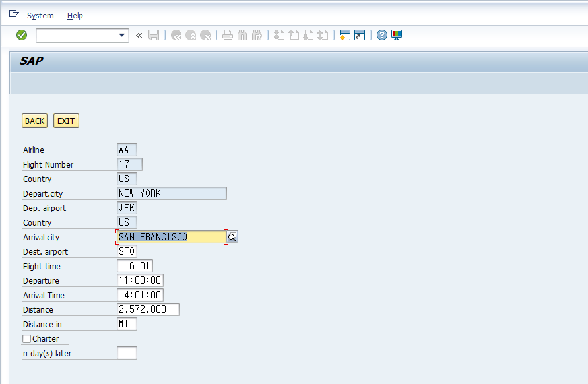Click the Distance field 2,572.000
588x384 pixels.
click(148, 309)
